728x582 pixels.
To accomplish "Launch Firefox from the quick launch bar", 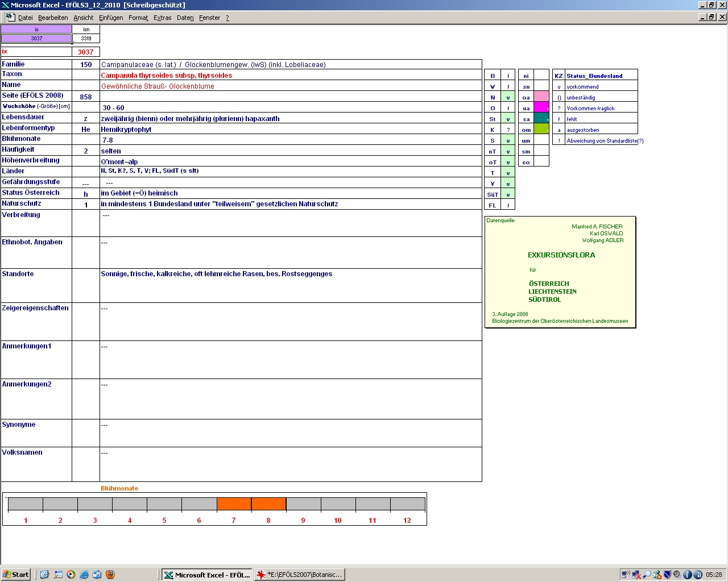I will point(110,575).
